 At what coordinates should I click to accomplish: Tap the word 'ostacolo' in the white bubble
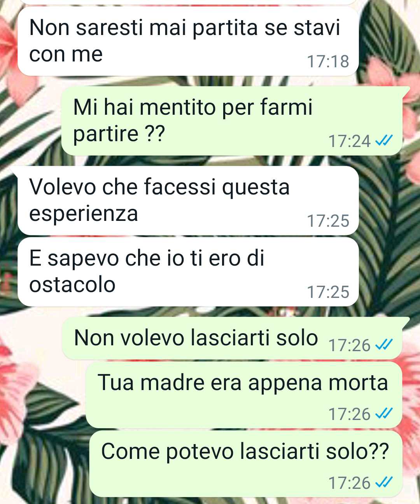(72, 285)
